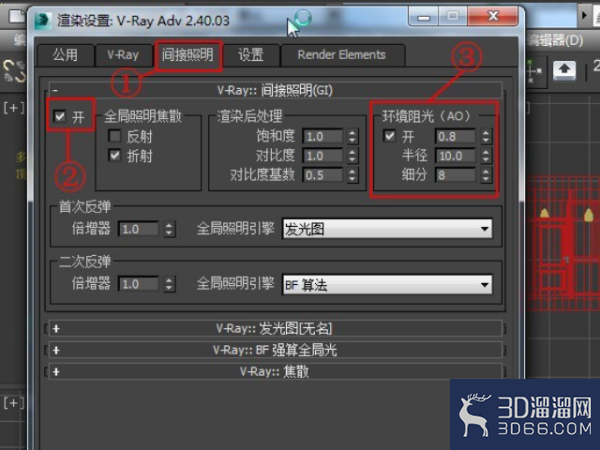Enable 反射 GI caustics checkbox
This screenshot has width=600, height=450.
(x=114, y=136)
